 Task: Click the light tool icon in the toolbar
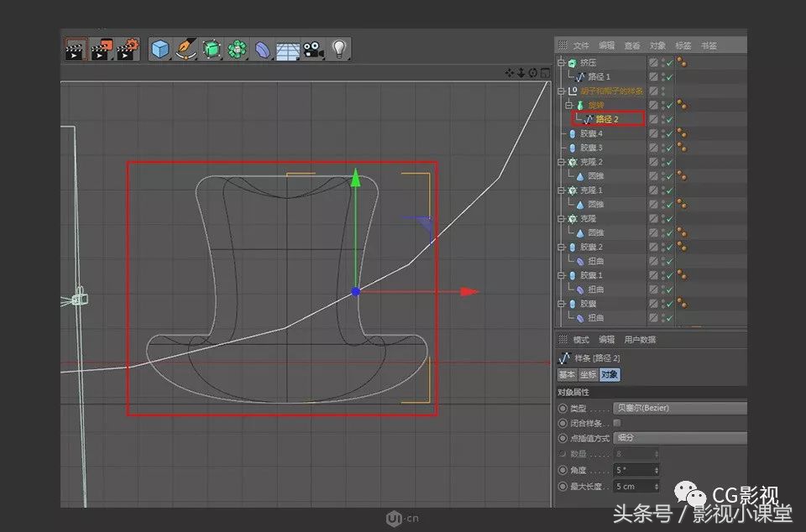[x=339, y=49]
